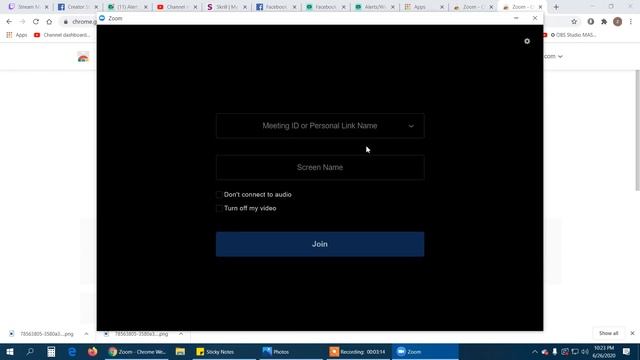Open the Channel dashboard bookmark

tap(62, 35)
